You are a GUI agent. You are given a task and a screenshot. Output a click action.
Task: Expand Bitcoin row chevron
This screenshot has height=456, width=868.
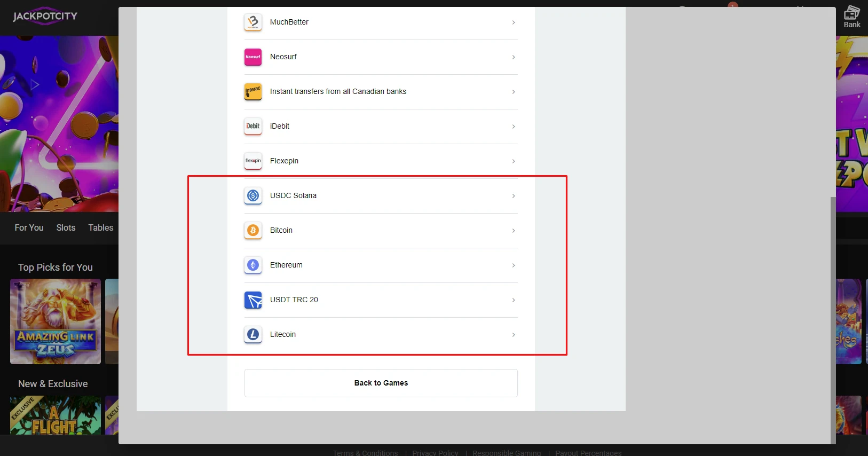pos(514,231)
